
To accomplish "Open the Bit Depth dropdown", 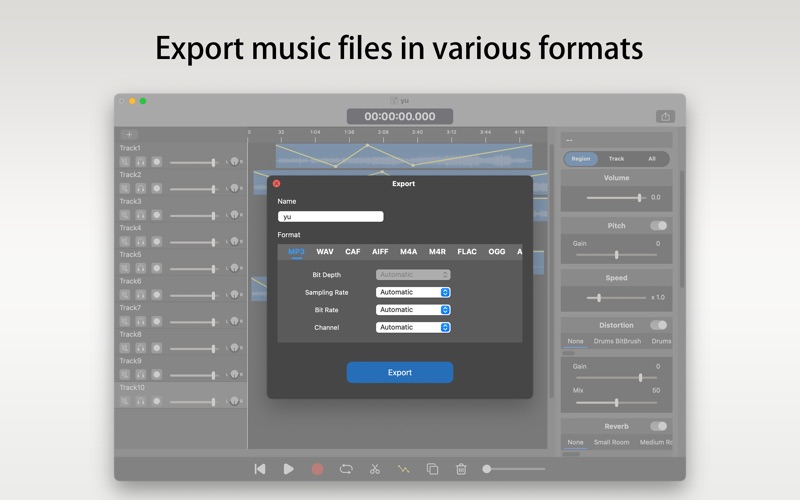I will 413,274.
